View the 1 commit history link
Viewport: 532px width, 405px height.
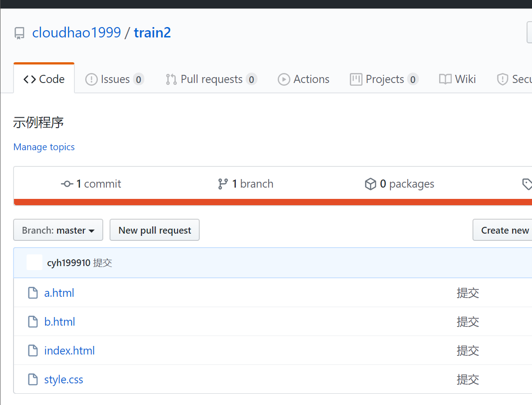click(91, 184)
